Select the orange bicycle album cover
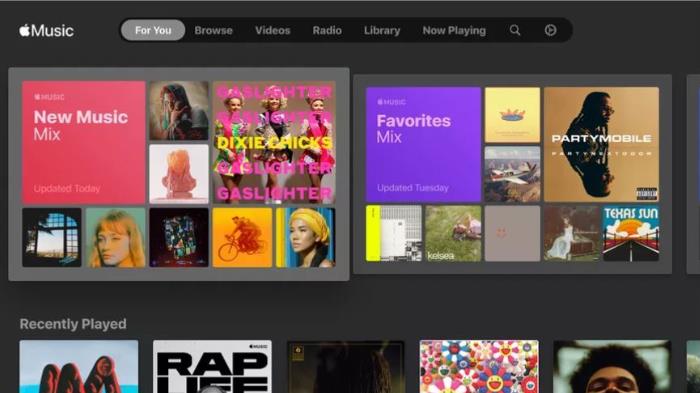 (x=242, y=237)
